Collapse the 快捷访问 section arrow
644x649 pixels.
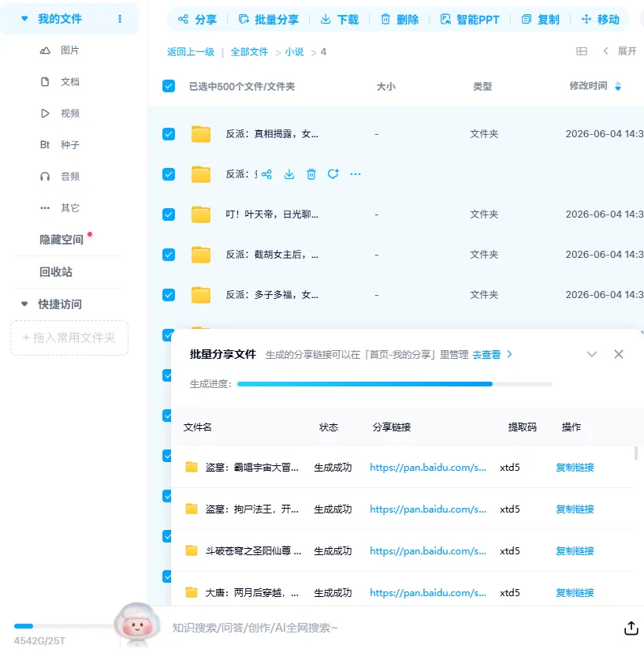[24, 304]
